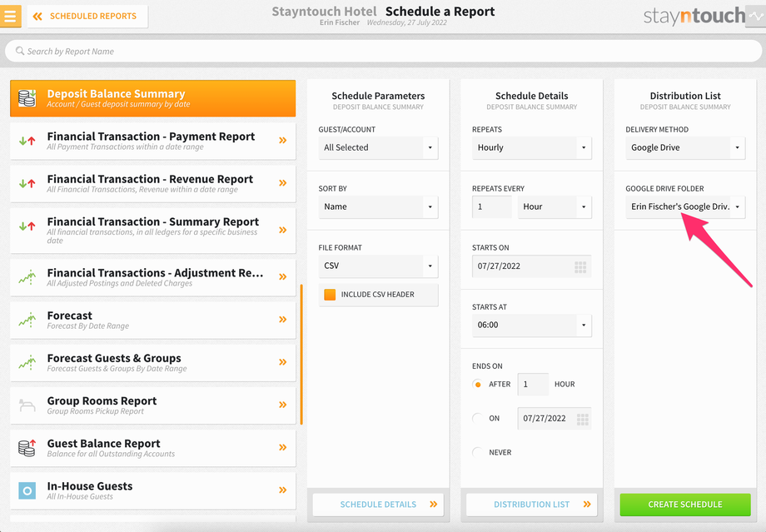
Task: Click the activity pulse icon top right
Action: pos(756,16)
